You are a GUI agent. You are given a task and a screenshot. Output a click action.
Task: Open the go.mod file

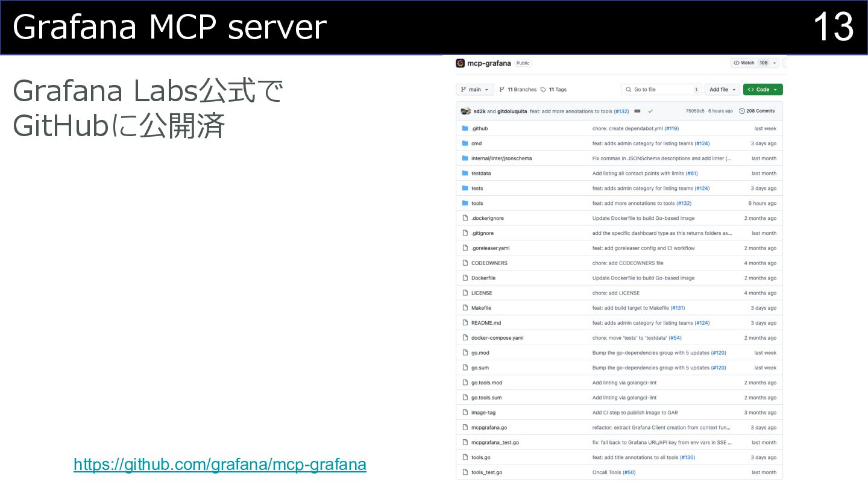click(480, 352)
